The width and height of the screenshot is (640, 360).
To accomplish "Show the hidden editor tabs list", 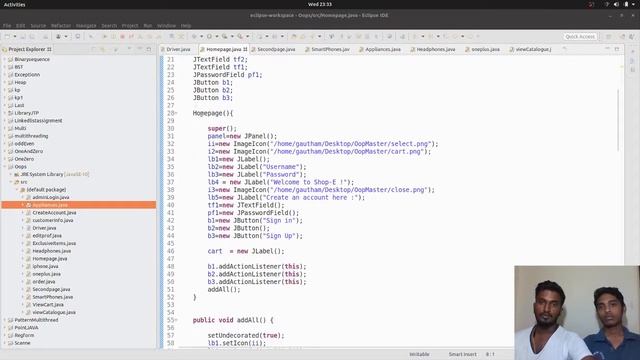I will coord(564,49).
